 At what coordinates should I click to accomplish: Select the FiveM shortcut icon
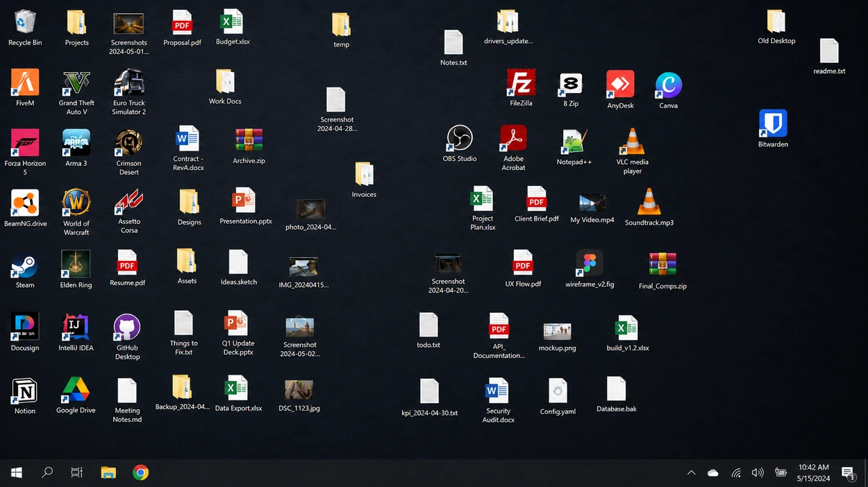[x=25, y=82]
